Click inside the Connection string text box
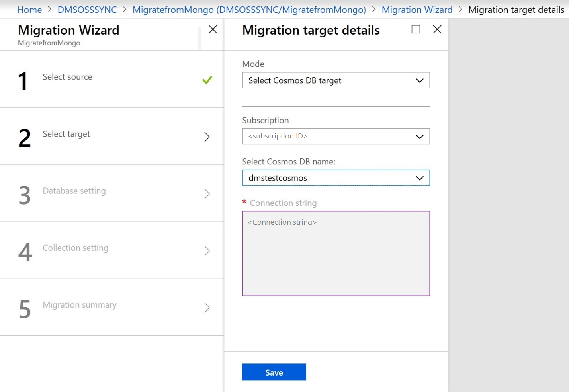 (x=336, y=254)
